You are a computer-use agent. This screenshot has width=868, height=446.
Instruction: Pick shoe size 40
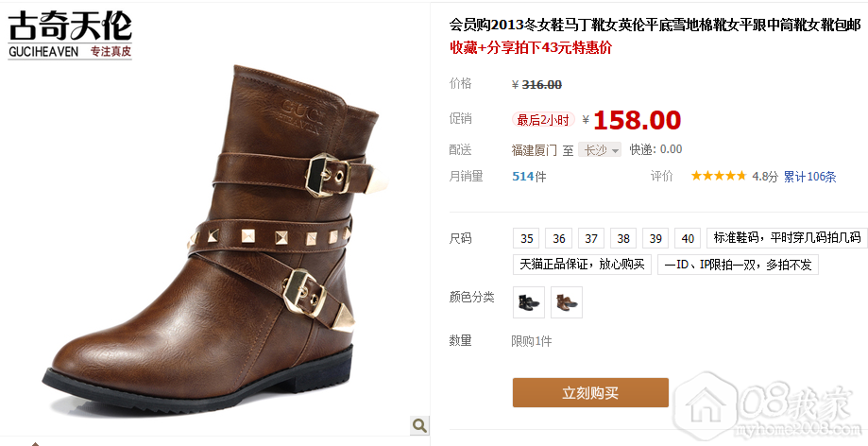pyautogui.click(x=688, y=238)
